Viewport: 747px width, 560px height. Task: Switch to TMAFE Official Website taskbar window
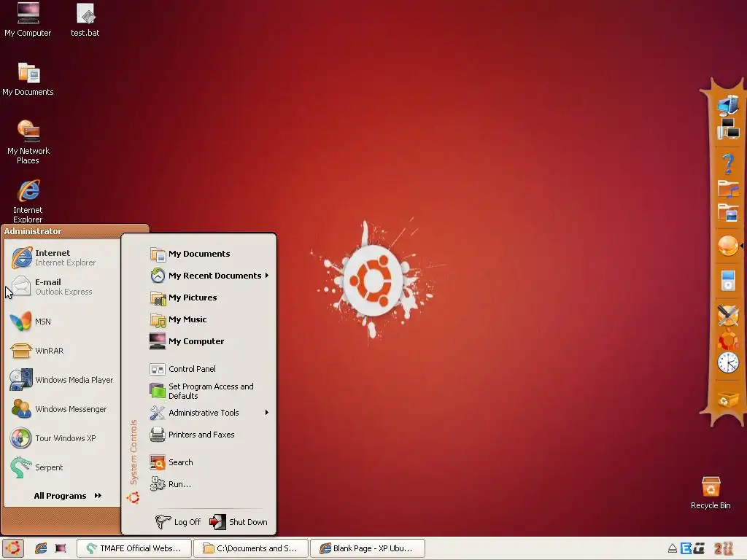pyautogui.click(x=134, y=548)
